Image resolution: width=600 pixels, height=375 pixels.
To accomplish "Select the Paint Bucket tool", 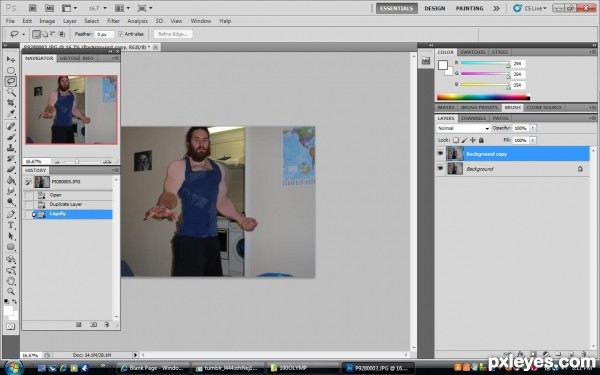I will coord(11,180).
